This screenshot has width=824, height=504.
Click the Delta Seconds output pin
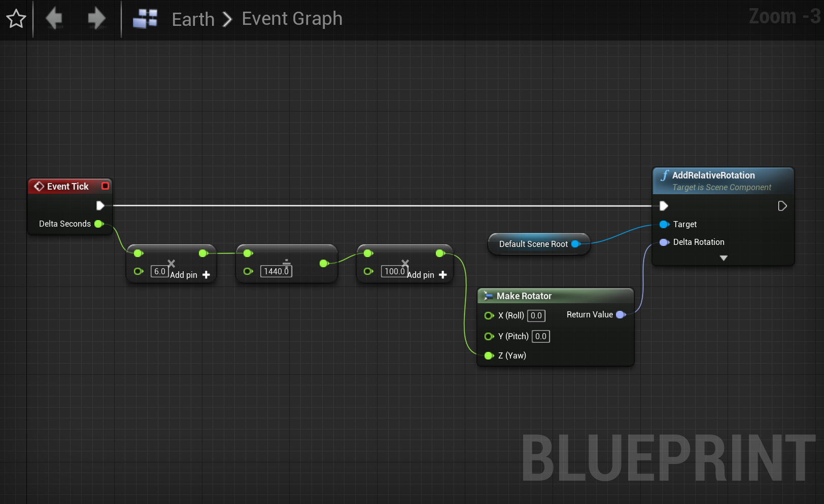(x=99, y=224)
